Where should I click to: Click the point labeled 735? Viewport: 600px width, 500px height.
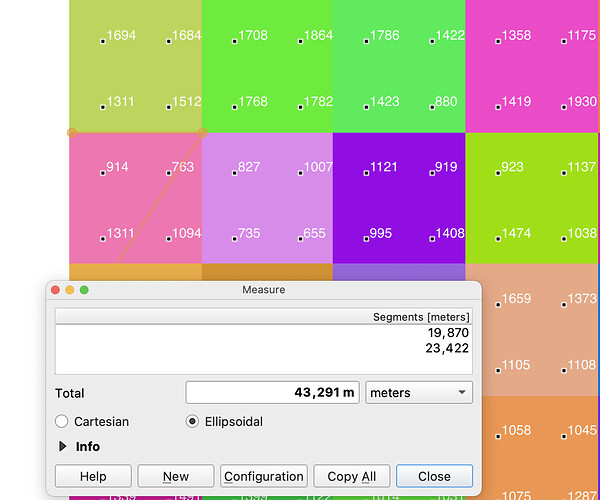(x=235, y=239)
